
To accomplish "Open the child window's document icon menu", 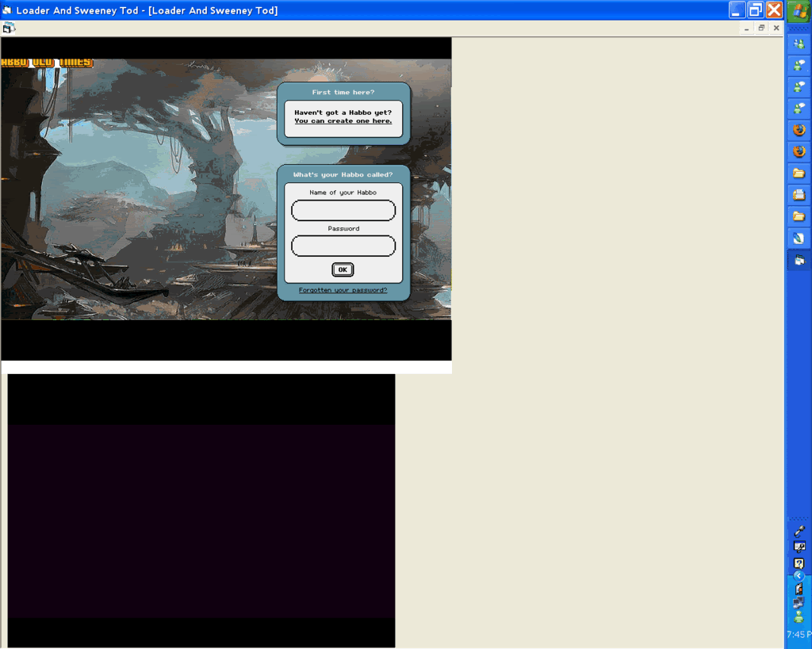I will click(8, 28).
